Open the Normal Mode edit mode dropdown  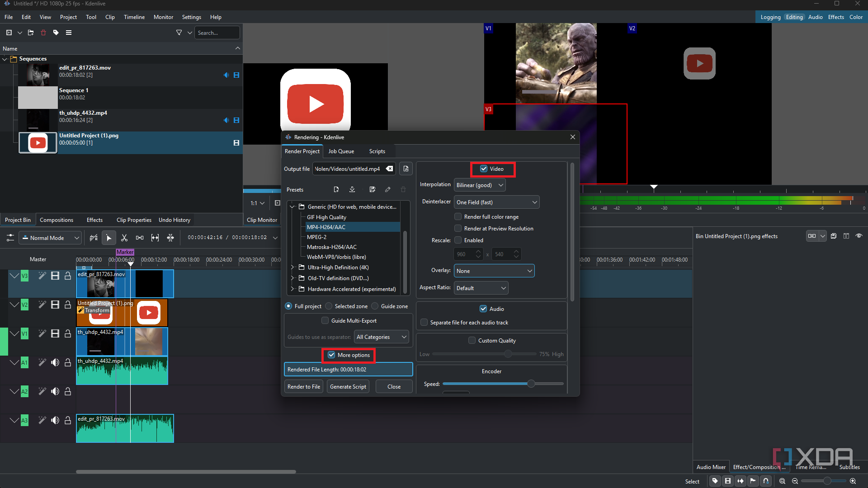click(50, 238)
